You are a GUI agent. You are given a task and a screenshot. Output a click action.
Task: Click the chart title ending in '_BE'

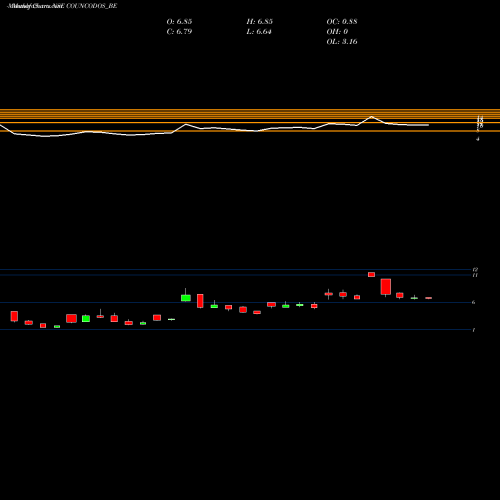62,6
